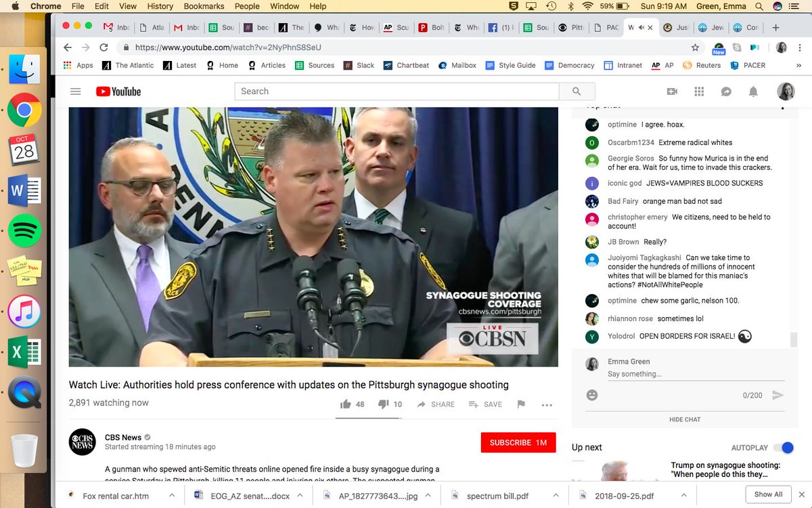Report the video with flag icon

(x=521, y=404)
